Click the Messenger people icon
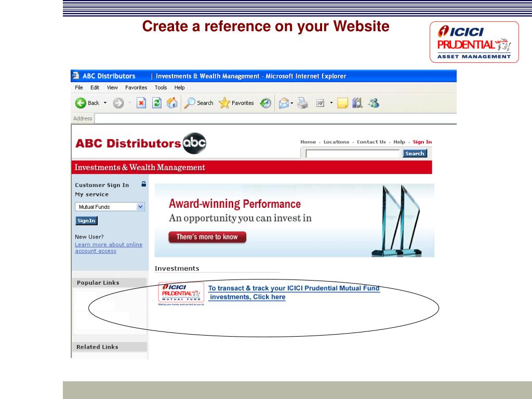Image resolution: width=532 pixels, height=399 pixels. tap(374, 103)
